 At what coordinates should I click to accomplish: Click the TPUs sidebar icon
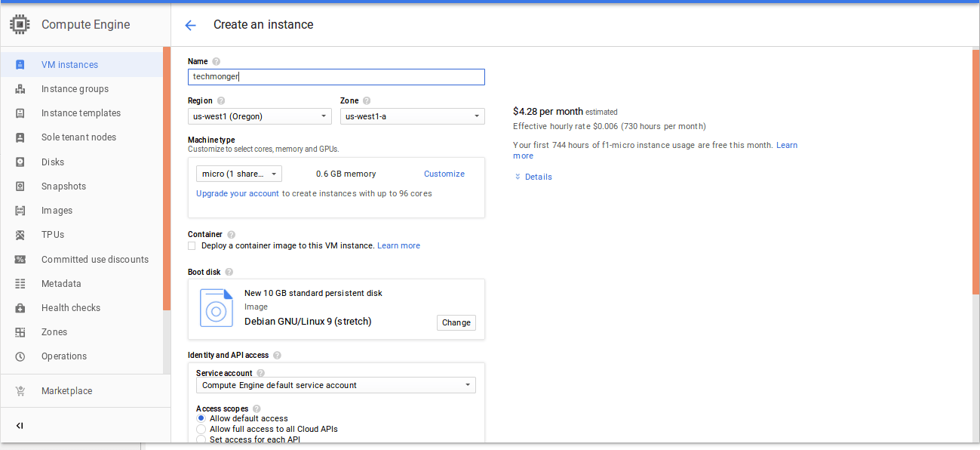coord(20,235)
